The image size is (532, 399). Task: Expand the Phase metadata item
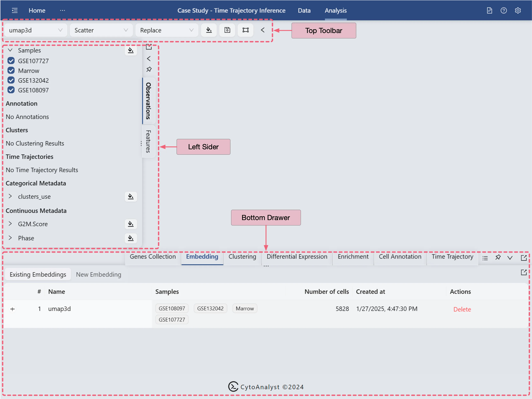pos(10,238)
